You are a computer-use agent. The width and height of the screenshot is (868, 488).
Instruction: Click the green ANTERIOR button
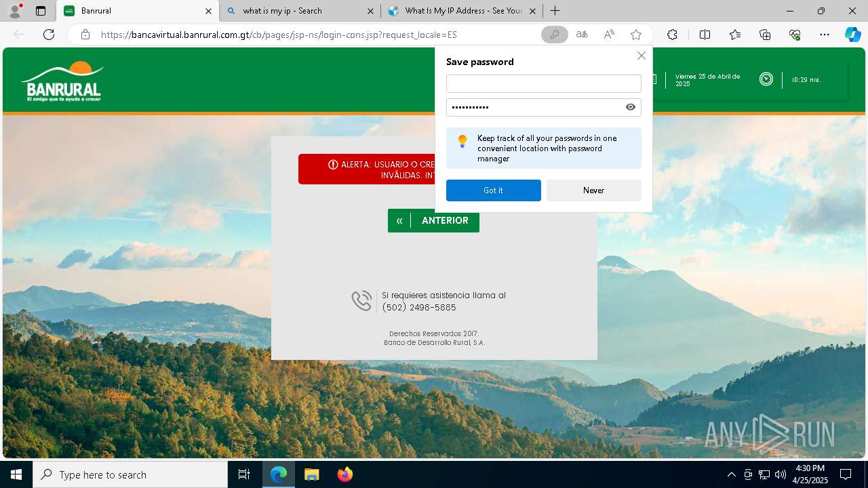click(x=433, y=220)
